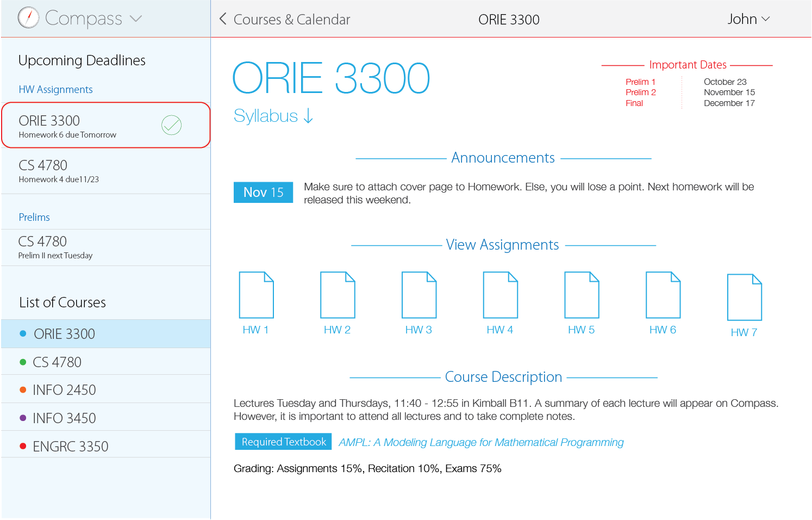
Task: Click the red dot beside ENGRC 3350
Action: click(x=23, y=446)
